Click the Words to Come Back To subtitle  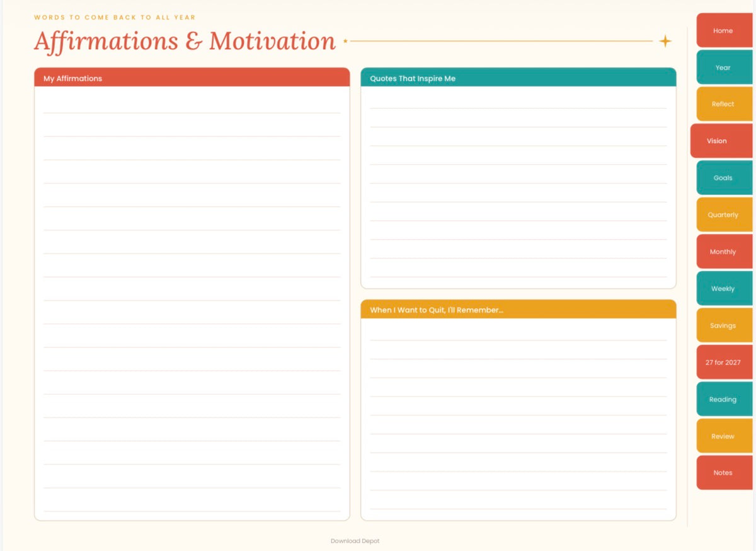[x=115, y=18]
